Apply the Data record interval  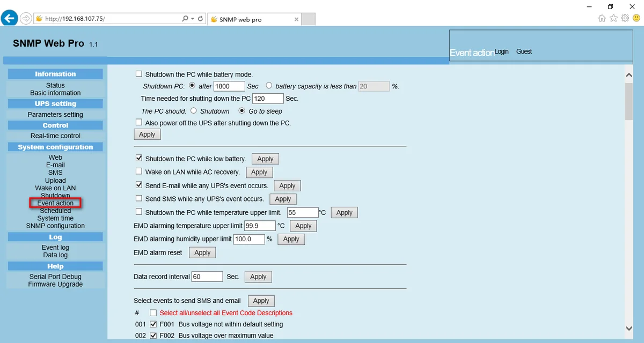[x=258, y=277]
